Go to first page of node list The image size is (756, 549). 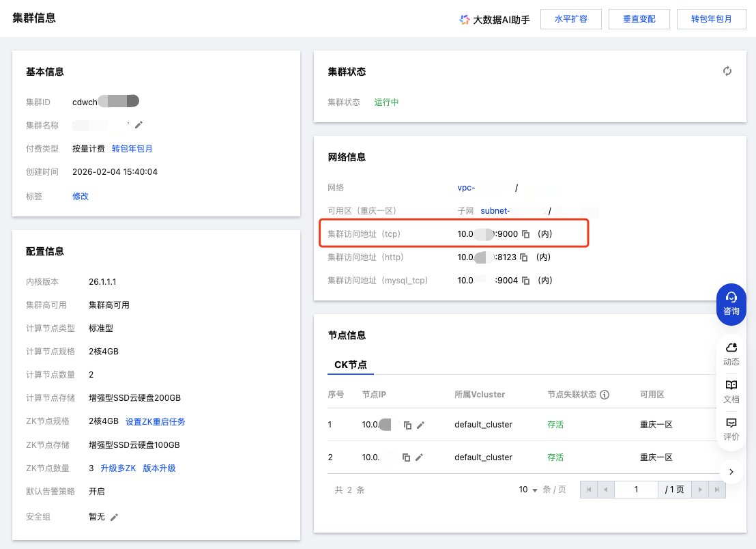point(589,490)
